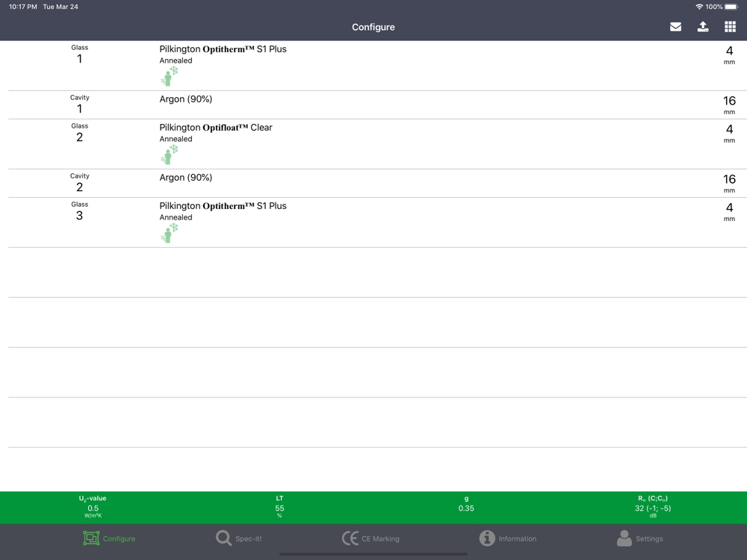Tap the Cavity 1 row label
This screenshot has height=560, width=747.
[80, 105]
